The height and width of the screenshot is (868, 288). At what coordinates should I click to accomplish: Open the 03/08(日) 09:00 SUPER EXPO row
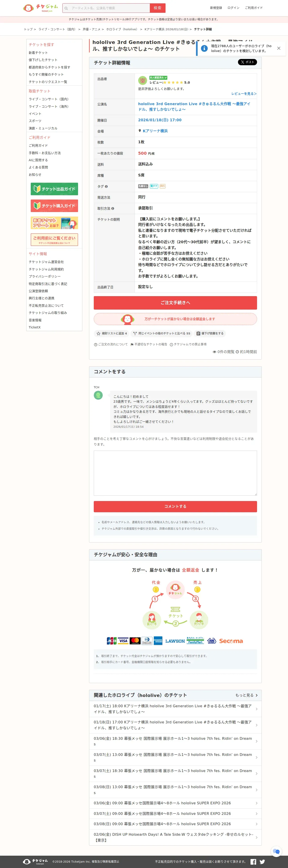[175, 824]
